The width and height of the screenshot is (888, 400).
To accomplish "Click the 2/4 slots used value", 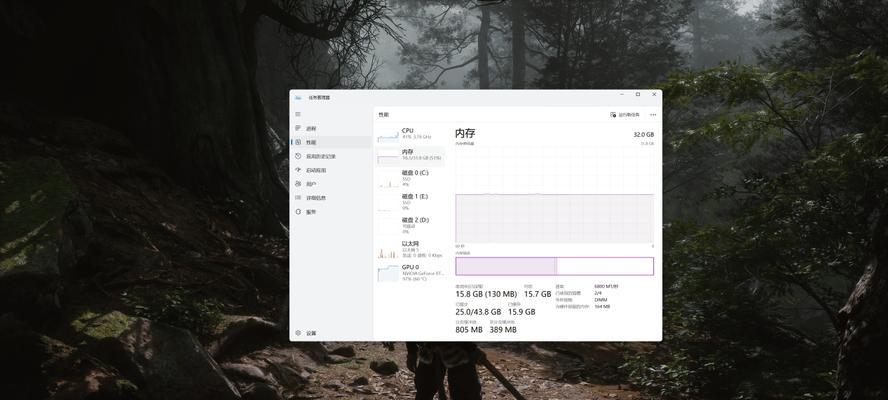I will coord(597,293).
